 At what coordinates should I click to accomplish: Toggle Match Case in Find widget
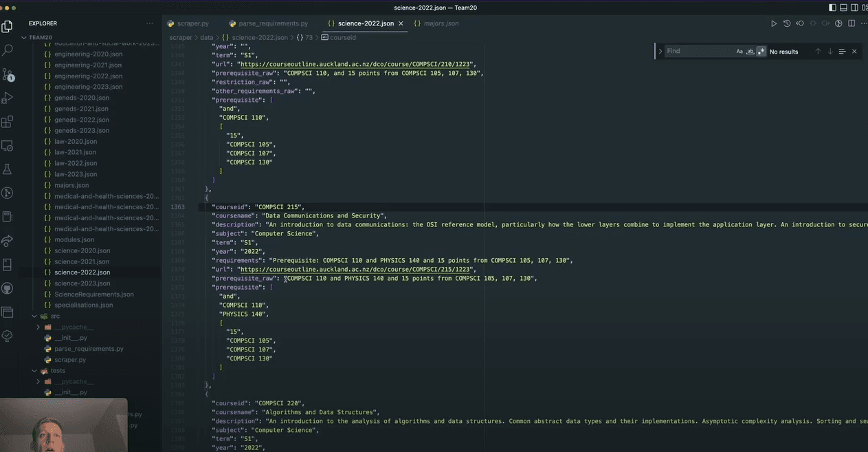tap(739, 52)
